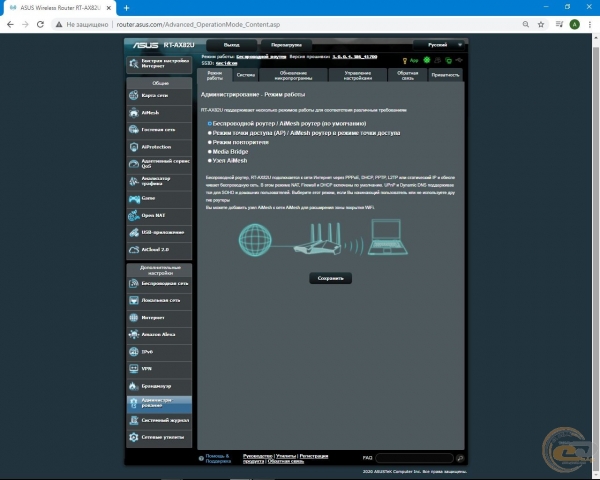Open the Network Map (Карта сети) page
The height and width of the screenshot is (480, 600).
(x=159, y=95)
